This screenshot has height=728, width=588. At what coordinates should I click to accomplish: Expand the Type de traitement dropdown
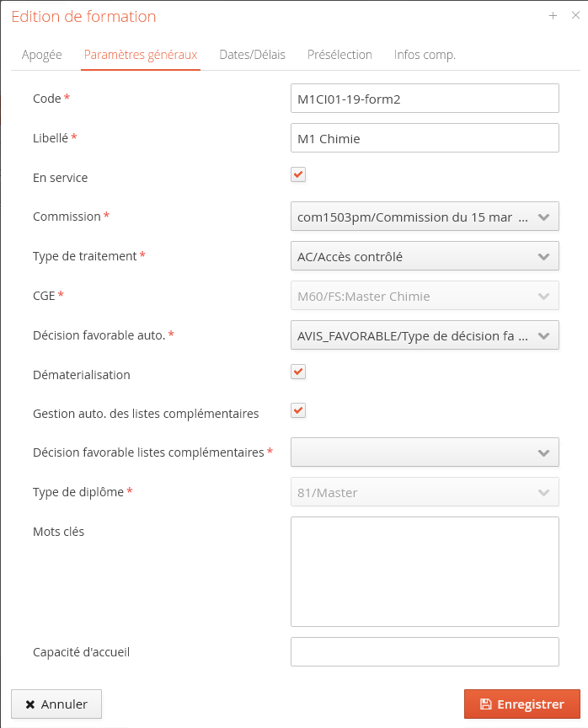(543, 256)
